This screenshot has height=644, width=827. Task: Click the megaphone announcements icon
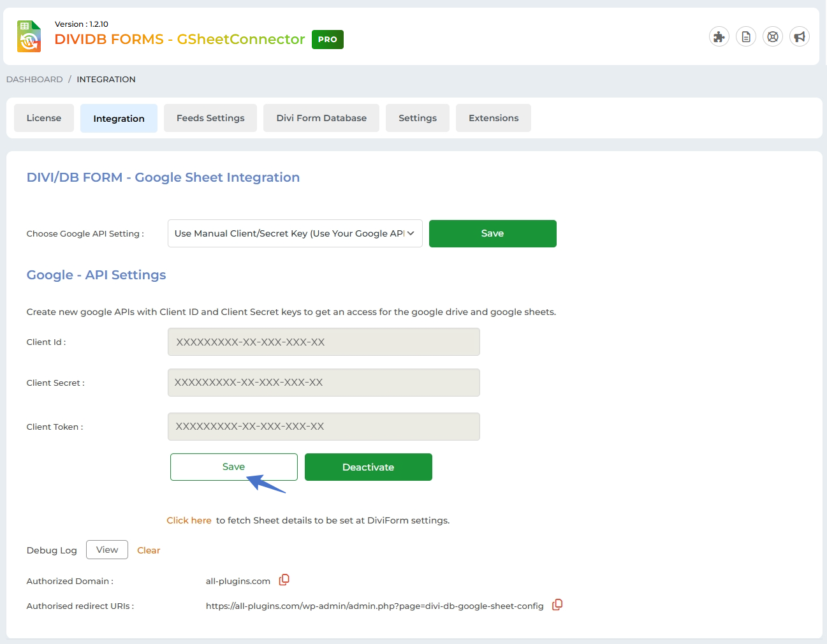800,37
